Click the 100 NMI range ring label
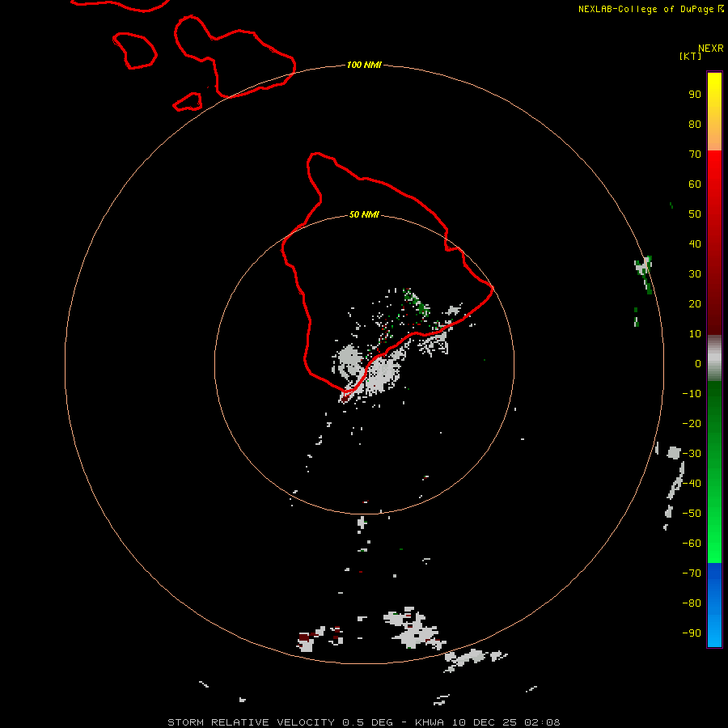 [364, 65]
